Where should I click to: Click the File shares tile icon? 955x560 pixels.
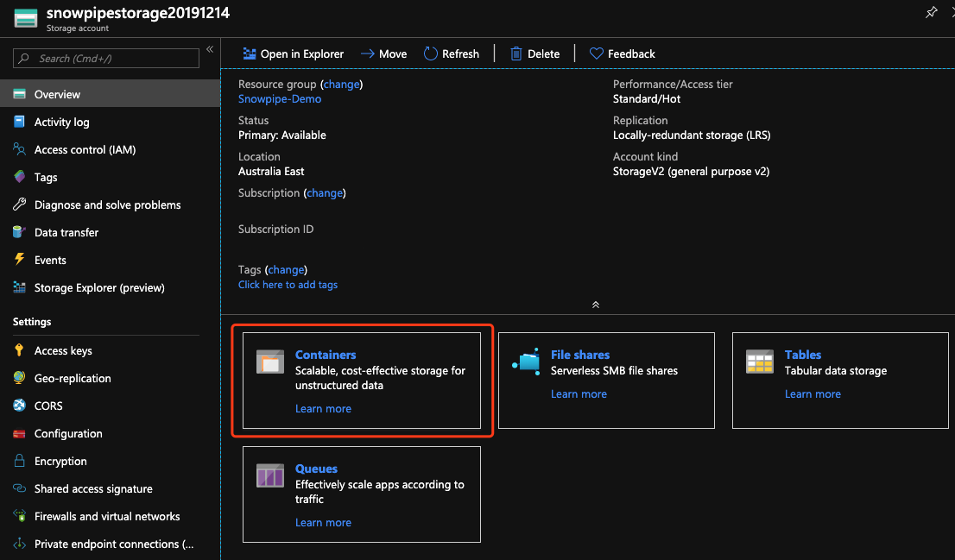click(x=526, y=362)
